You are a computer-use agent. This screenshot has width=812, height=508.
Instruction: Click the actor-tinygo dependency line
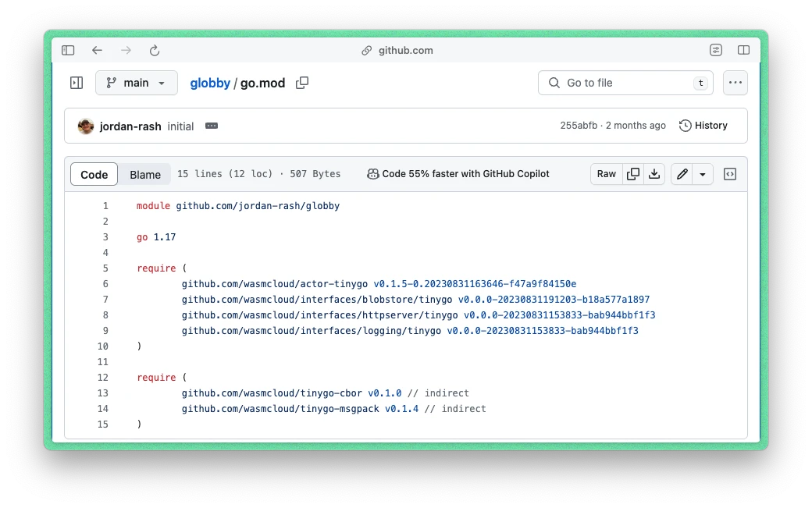pos(379,284)
